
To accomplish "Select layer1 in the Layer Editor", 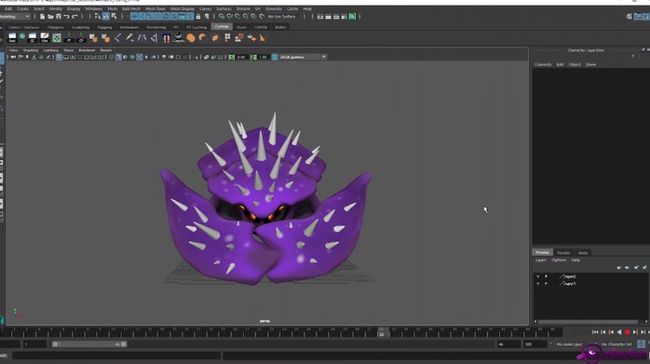I will (x=570, y=284).
